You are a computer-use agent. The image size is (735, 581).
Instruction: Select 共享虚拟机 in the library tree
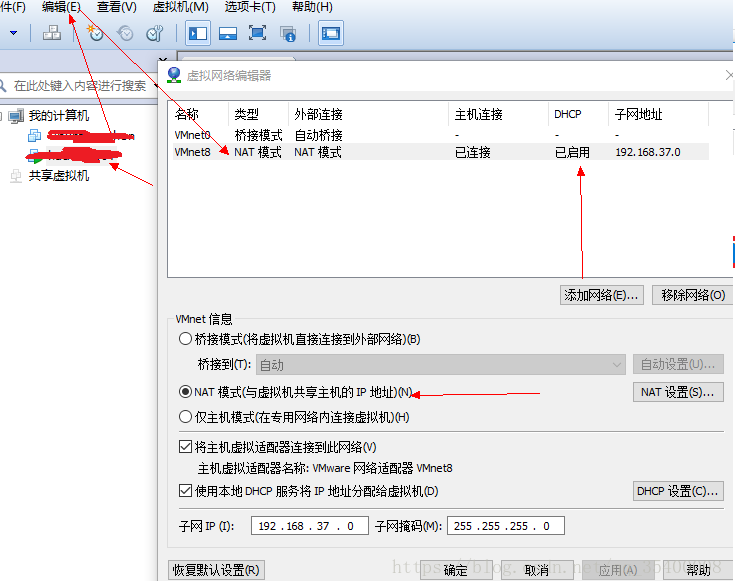pos(59,176)
